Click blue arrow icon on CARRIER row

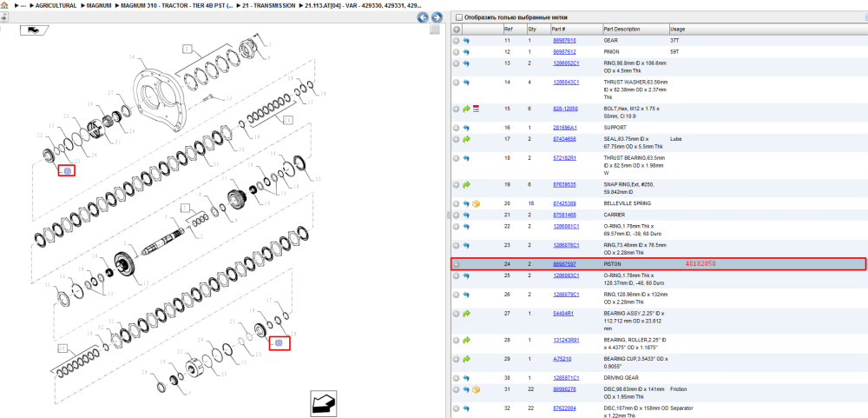[x=466, y=215]
